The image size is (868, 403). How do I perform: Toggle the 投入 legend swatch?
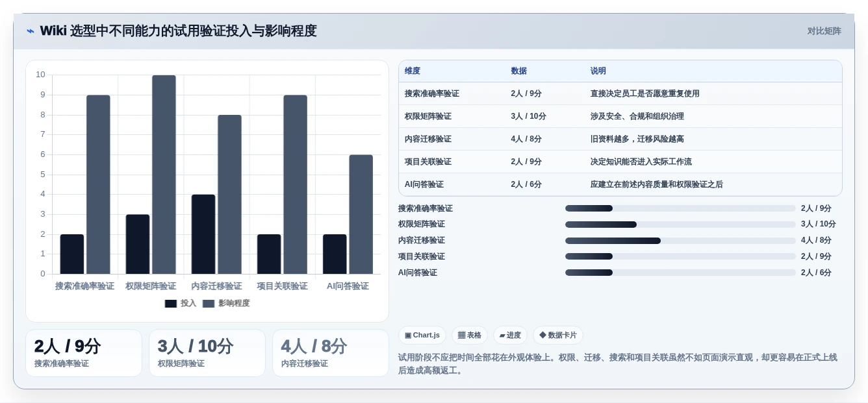[x=171, y=304]
